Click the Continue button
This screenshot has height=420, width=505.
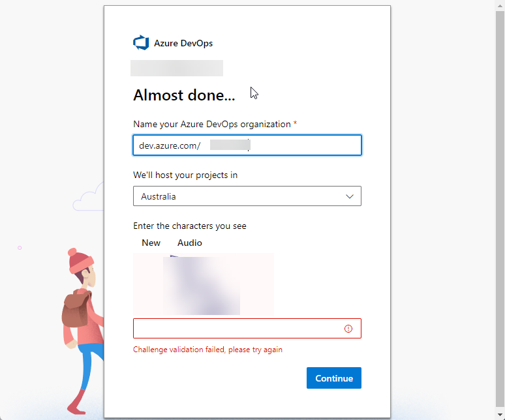[x=334, y=378]
